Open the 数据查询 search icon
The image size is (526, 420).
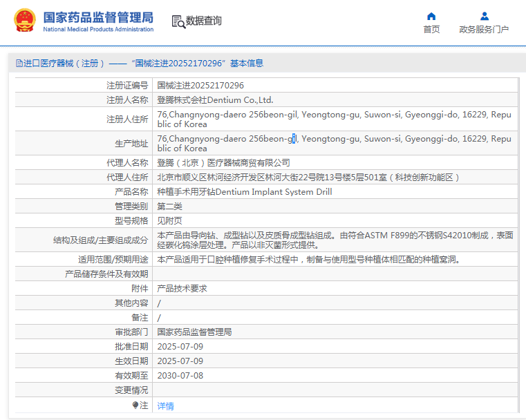coord(178,21)
